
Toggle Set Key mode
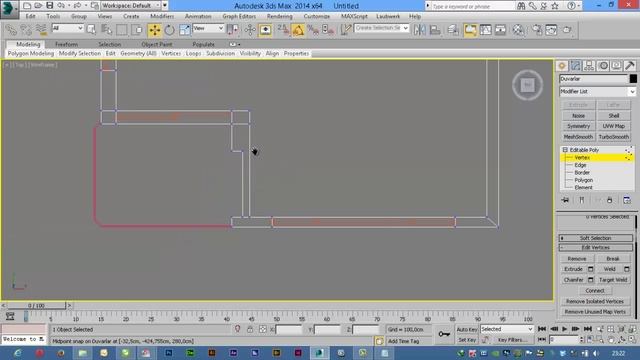pos(467,340)
